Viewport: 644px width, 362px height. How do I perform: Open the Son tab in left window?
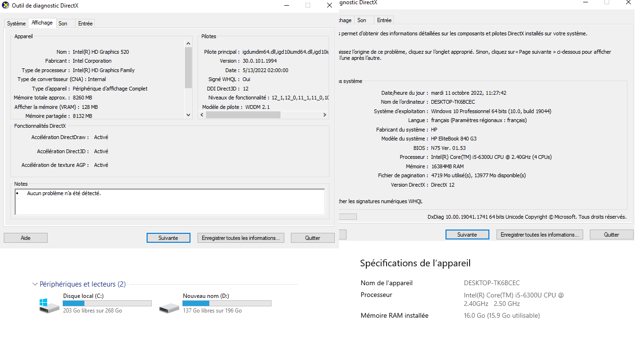pyautogui.click(x=63, y=24)
